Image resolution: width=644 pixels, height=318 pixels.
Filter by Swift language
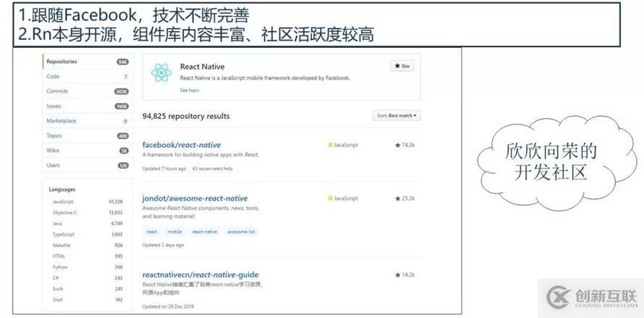[x=88, y=289]
